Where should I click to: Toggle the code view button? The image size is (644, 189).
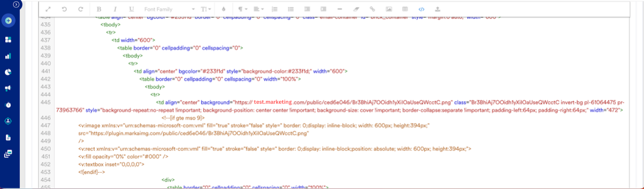[x=421, y=9]
